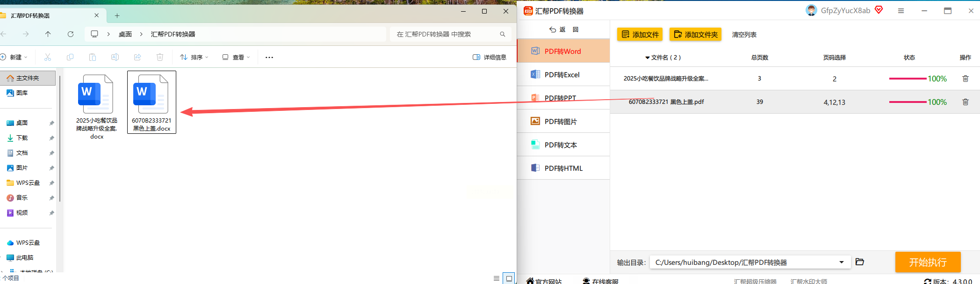The image size is (980, 284).
Task: Select 主文件夹 in the navigation pane
Action: pos(28,78)
